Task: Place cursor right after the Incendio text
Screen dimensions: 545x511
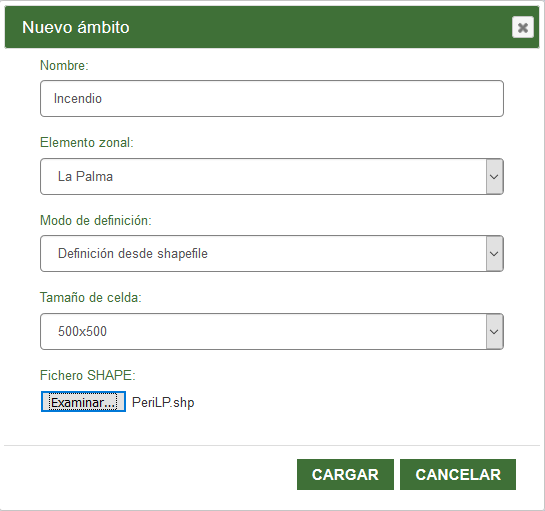Action: [x=103, y=99]
